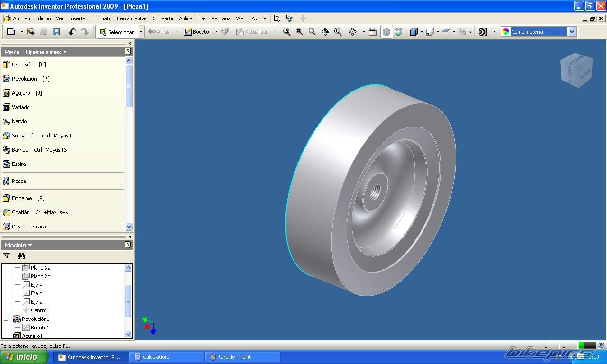Click the Zoom Selected icon

(338, 32)
